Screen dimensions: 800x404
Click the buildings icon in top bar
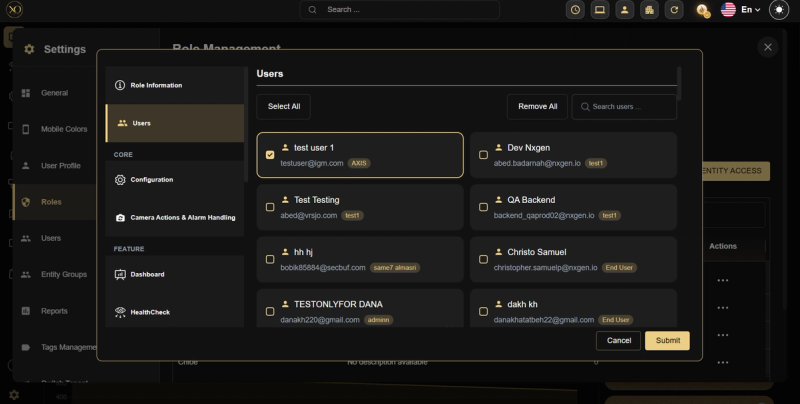(x=649, y=10)
